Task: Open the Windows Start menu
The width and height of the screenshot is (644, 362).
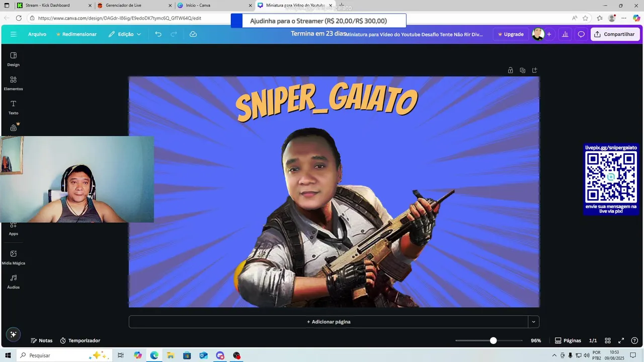Action: pos(8,355)
